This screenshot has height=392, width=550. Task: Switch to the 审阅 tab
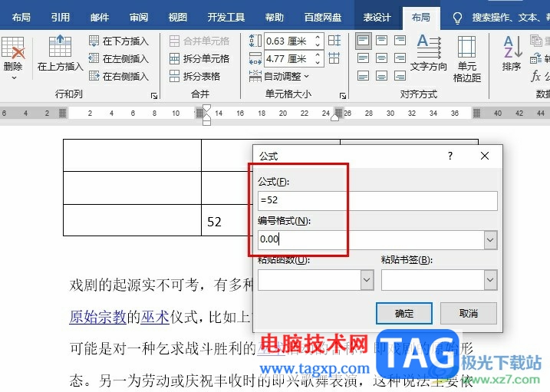pos(139,17)
